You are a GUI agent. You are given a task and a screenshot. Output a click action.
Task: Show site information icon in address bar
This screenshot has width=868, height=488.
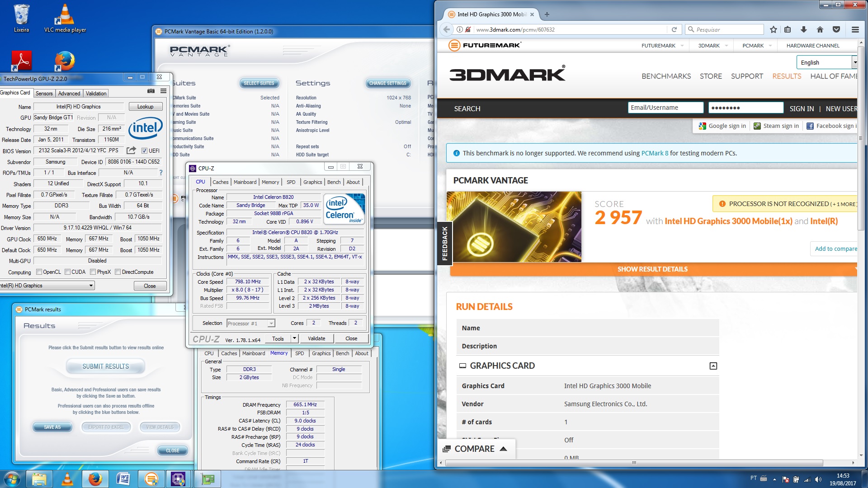pos(459,29)
